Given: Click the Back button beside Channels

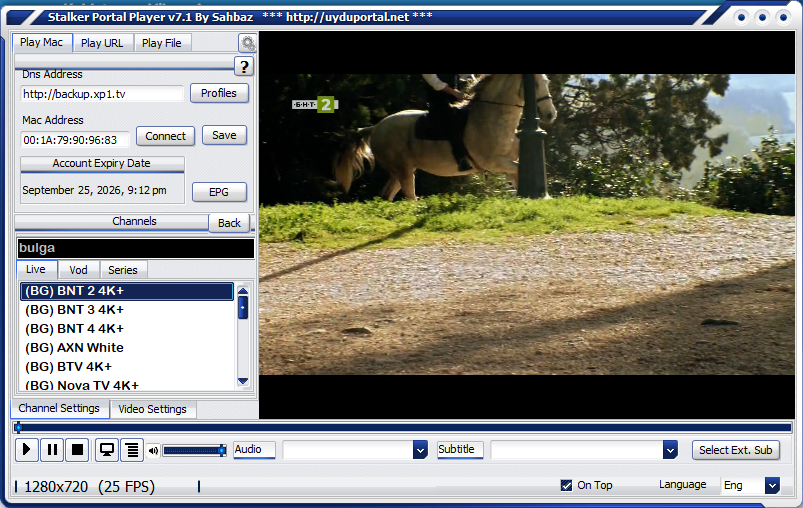Looking at the screenshot, I should pos(229,223).
